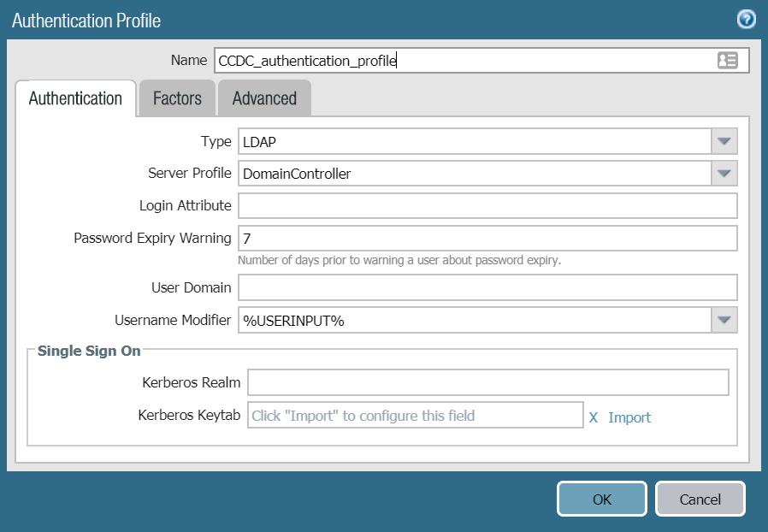768x532 pixels.
Task: Click the Server Profile dropdown arrow icon
Action: click(x=724, y=173)
